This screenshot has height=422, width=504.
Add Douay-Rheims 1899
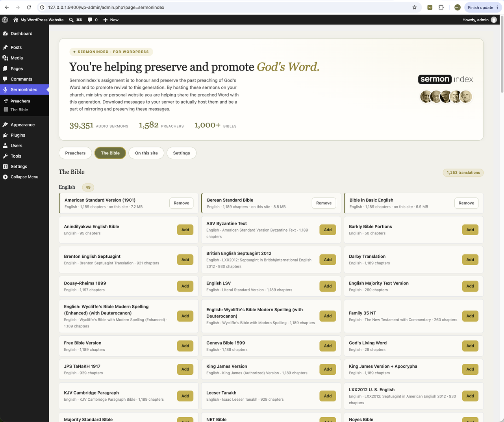click(x=185, y=286)
